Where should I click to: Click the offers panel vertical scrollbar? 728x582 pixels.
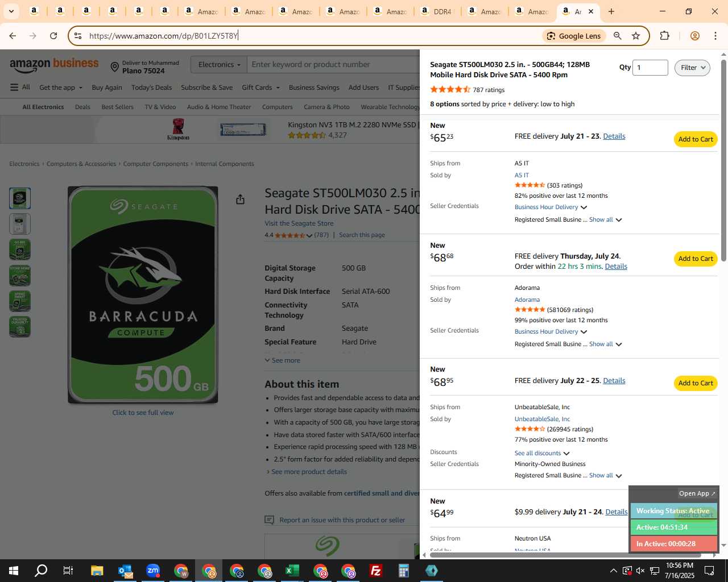(x=723, y=161)
